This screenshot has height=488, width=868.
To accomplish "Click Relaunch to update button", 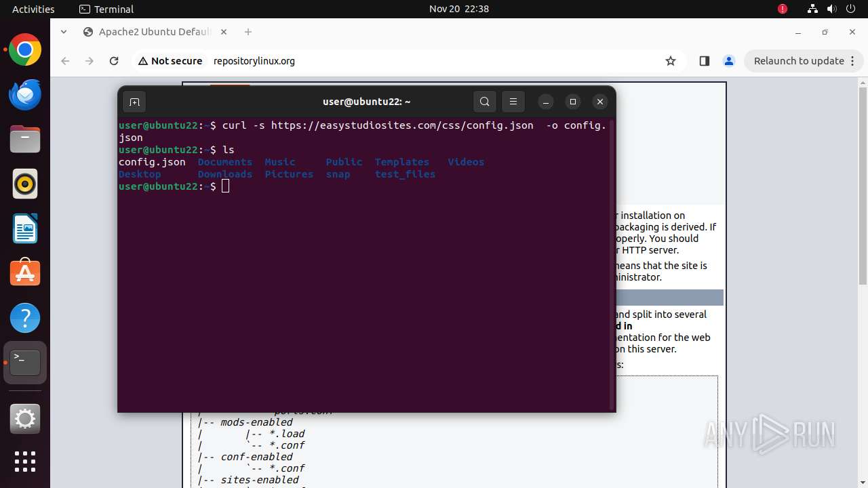I will tap(804, 61).
